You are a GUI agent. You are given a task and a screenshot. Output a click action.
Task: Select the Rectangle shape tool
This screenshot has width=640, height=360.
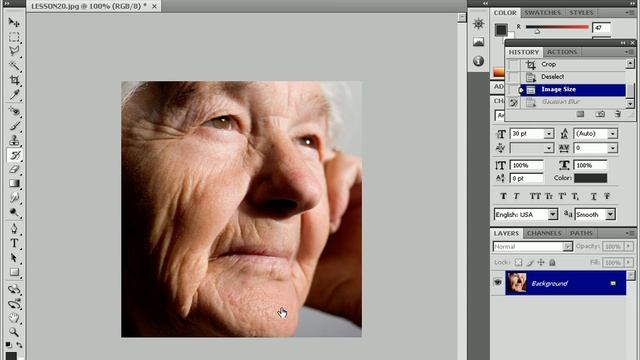pos(14,272)
